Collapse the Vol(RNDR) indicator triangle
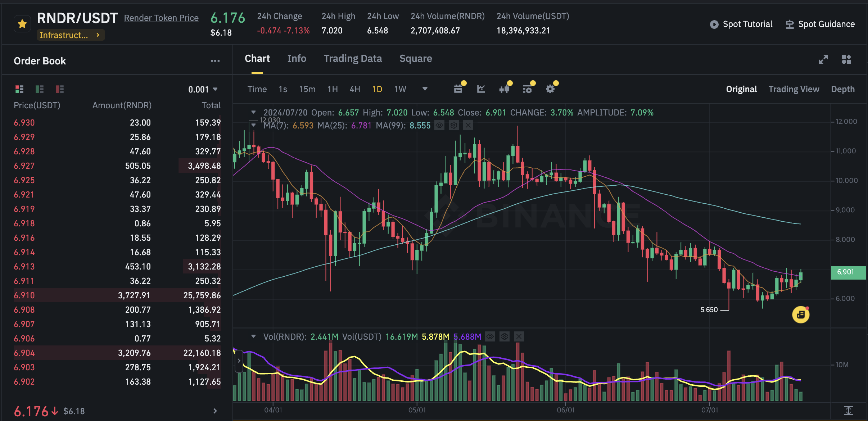This screenshot has height=421, width=868. 253,336
